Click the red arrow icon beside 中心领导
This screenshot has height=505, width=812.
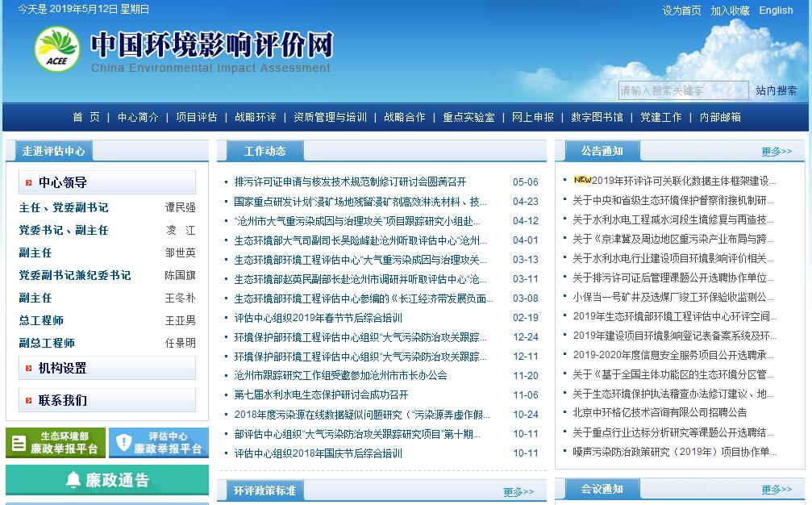pyautogui.click(x=29, y=182)
